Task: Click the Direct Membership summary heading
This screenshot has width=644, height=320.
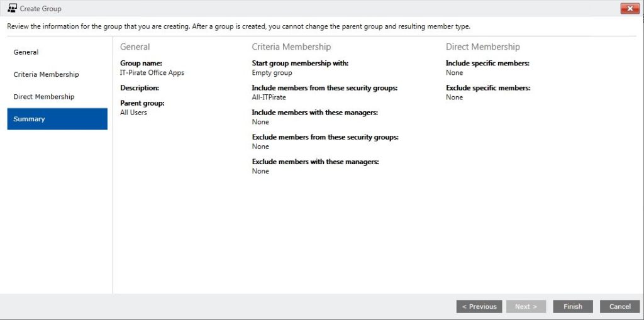Action: [x=483, y=47]
